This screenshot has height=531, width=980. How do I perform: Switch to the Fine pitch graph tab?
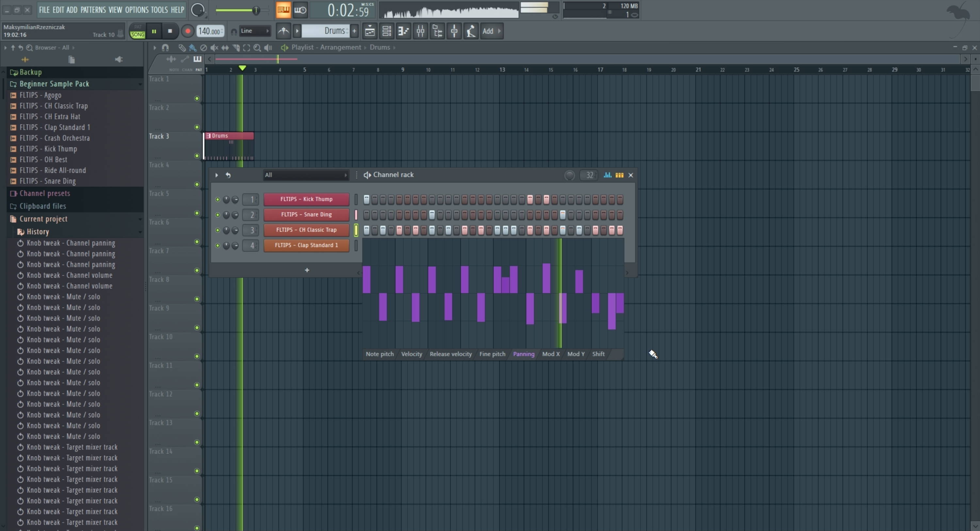tap(492, 354)
